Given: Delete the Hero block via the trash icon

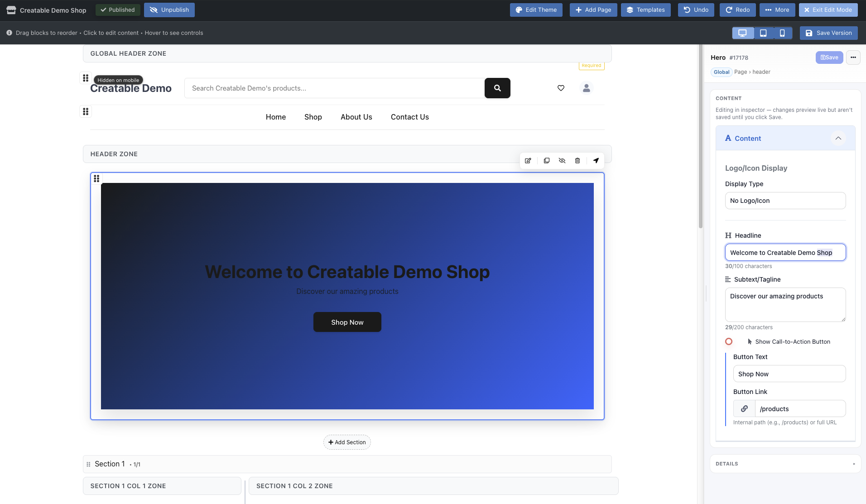Looking at the screenshot, I should (577, 160).
